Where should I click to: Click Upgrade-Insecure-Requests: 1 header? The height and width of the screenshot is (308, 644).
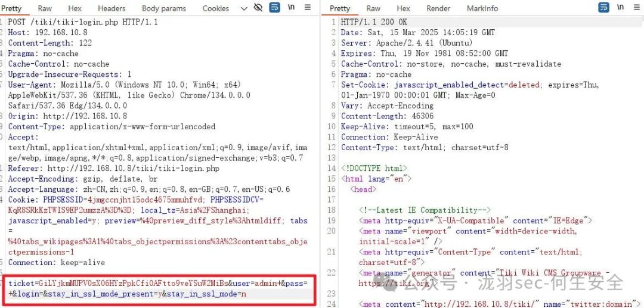[x=70, y=74]
